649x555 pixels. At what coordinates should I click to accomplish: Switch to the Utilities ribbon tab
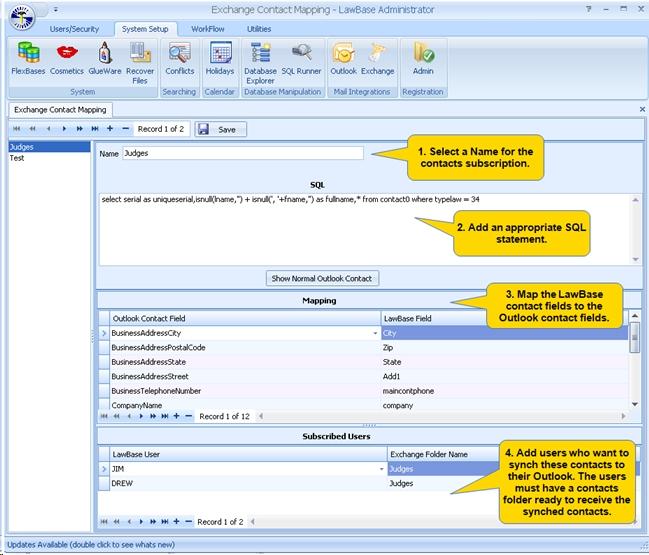tap(259, 29)
